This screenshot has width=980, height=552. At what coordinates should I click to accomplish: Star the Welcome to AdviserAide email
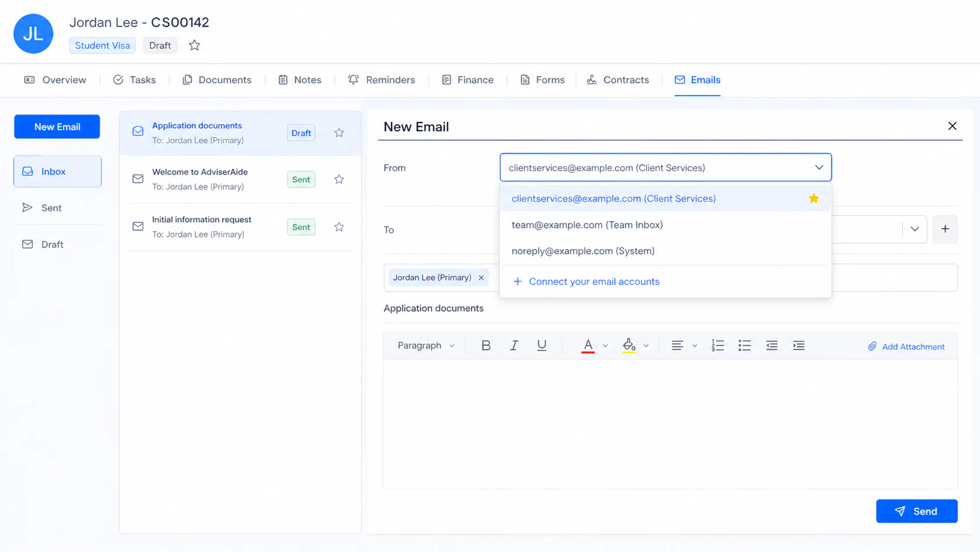(339, 180)
